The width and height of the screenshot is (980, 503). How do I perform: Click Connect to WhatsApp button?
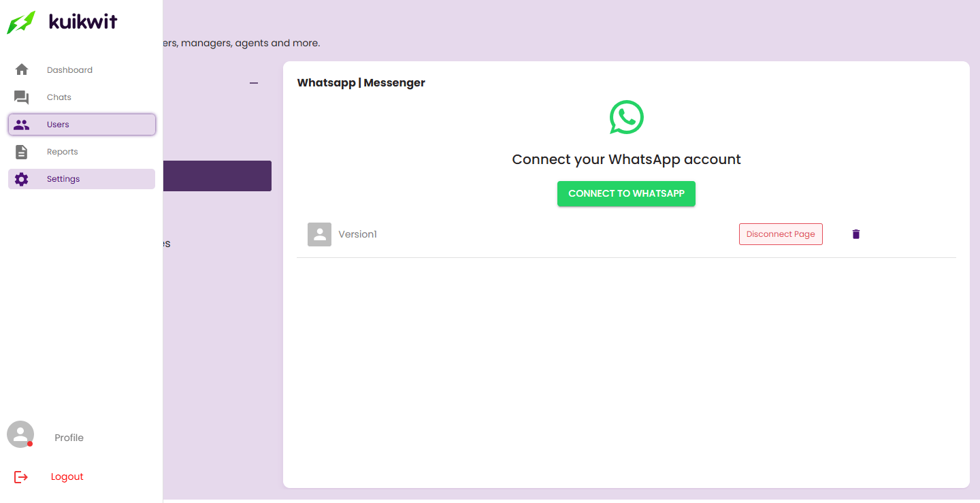(626, 193)
